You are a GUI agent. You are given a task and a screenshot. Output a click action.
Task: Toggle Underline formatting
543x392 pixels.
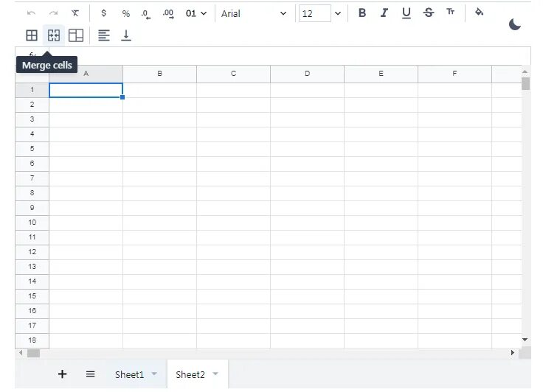(407, 13)
